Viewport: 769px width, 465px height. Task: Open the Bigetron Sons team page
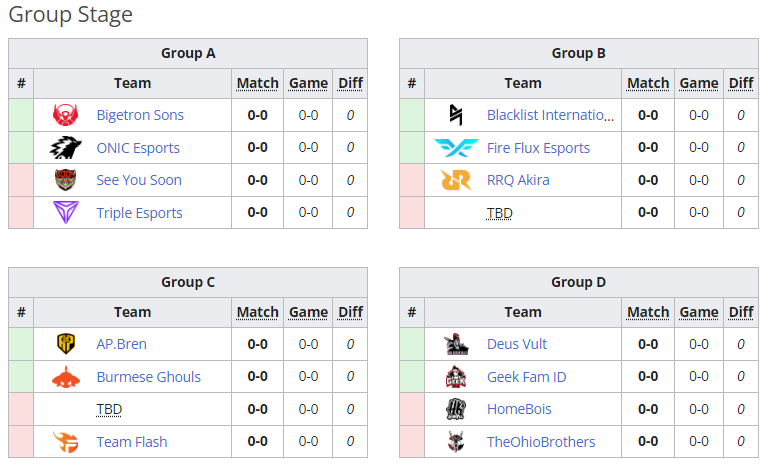(x=140, y=115)
